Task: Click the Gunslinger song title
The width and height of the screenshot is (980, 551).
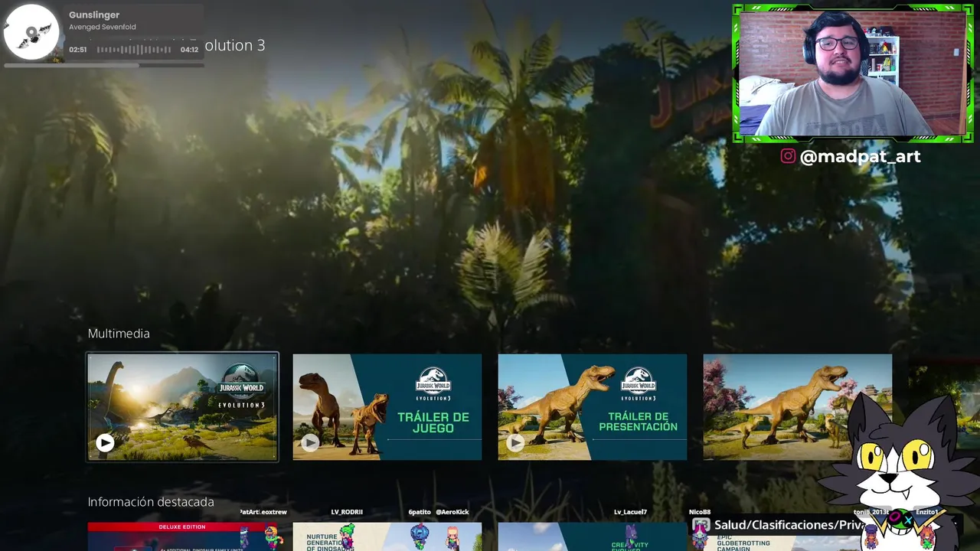Action: coord(94,15)
